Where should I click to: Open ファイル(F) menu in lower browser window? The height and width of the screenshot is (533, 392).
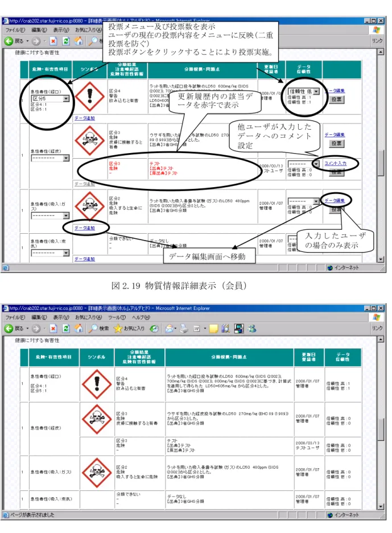click(15, 317)
